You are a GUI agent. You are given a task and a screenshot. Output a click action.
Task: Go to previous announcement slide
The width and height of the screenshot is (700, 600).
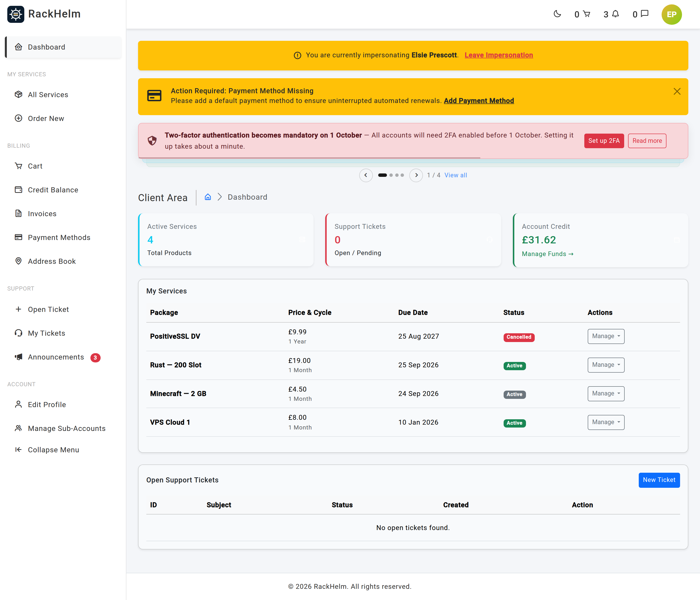(366, 175)
